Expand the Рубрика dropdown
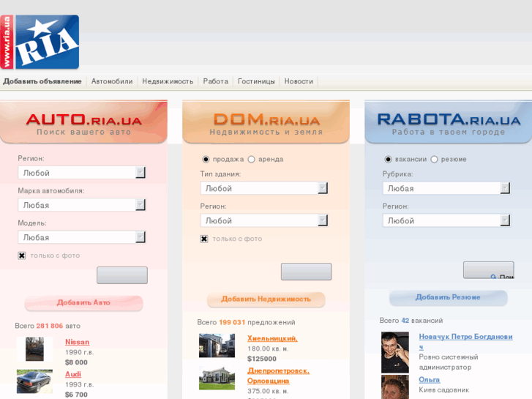 pos(446,188)
